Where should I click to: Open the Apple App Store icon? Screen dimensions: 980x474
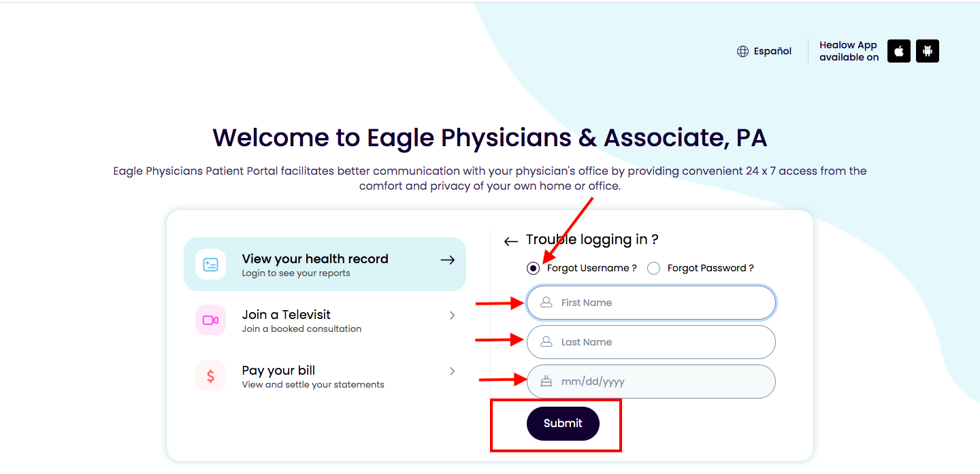899,51
